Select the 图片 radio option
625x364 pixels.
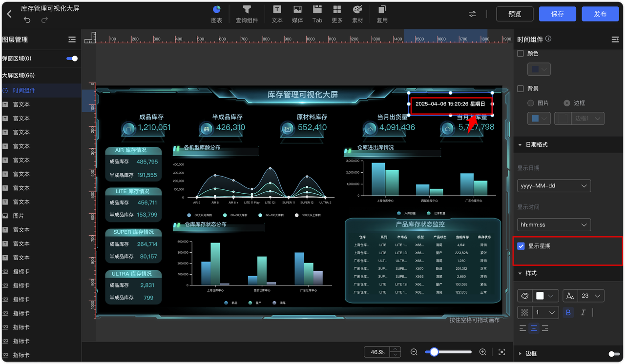(531, 103)
